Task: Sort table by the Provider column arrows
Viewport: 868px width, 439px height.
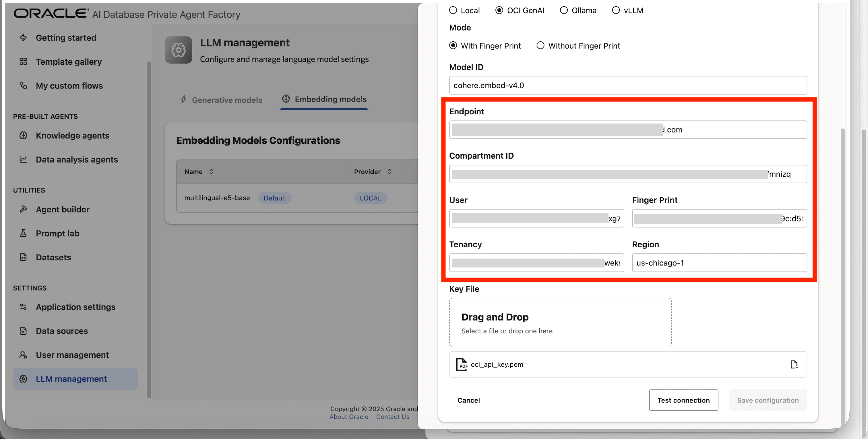Action: 389,172
